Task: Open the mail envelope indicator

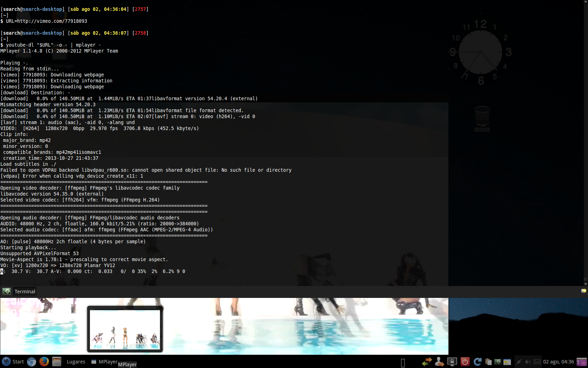Action: pyautogui.click(x=537, y=362)
